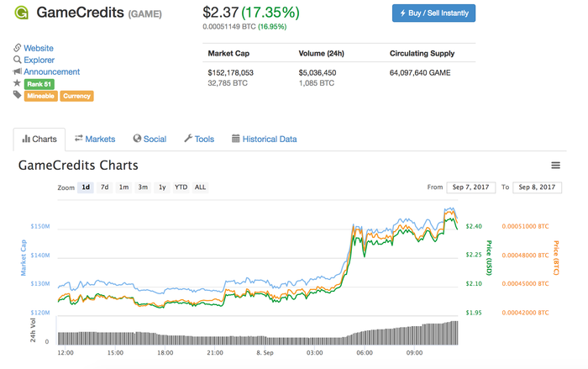Set chart zoom to 7d

coord(105,187)
